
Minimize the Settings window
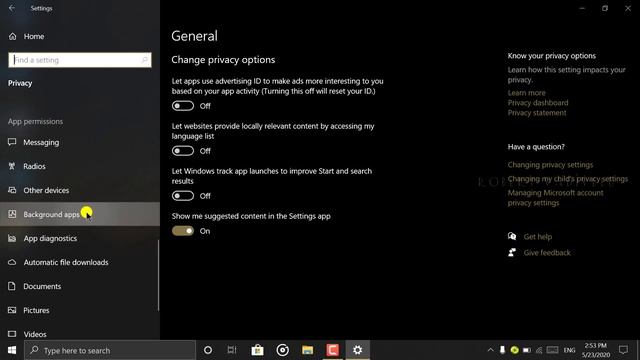point(582,8)
